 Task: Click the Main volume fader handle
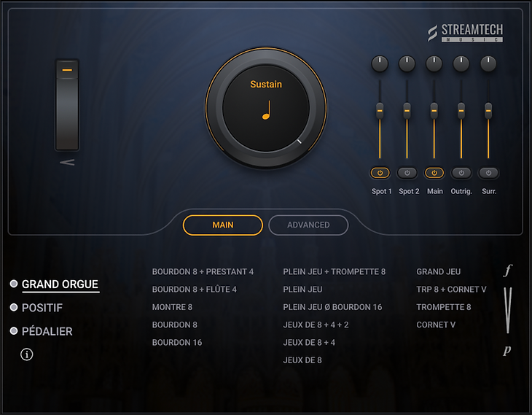point(434,110)
